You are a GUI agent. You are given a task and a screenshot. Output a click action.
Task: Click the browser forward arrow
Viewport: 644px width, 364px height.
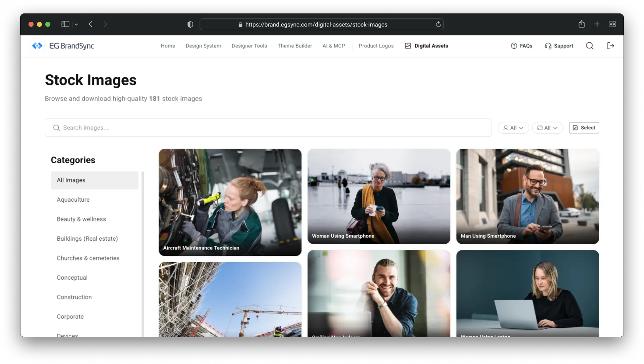point(105,24)
